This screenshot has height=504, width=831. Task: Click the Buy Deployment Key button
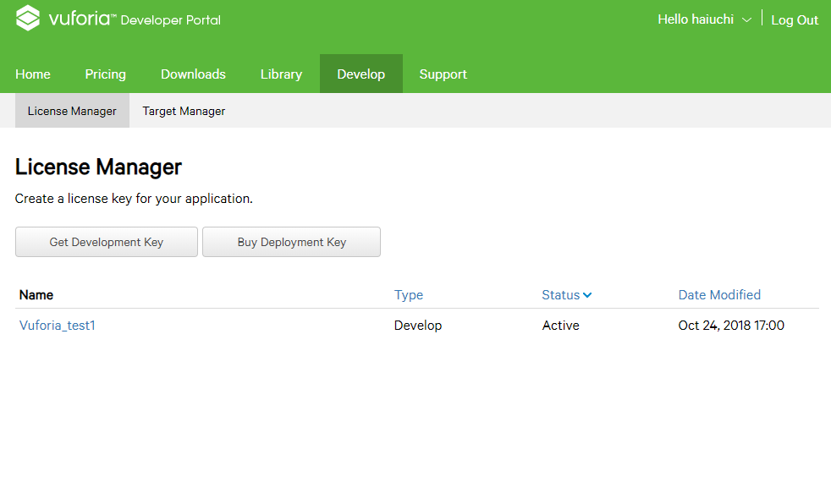click(x=291, y=242)
